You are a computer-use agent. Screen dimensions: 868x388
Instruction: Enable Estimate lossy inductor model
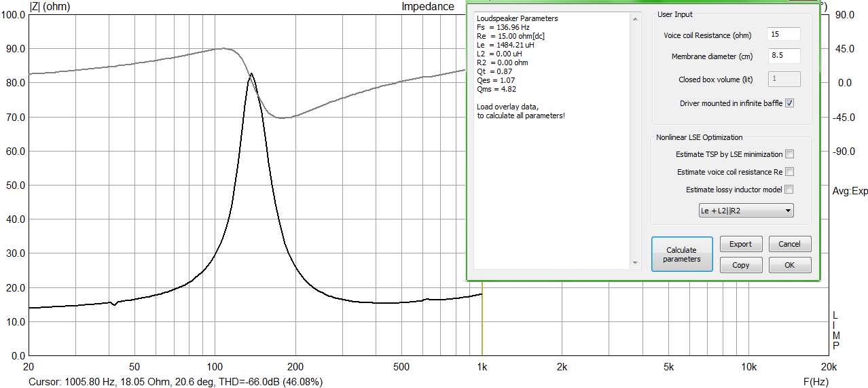789,190
